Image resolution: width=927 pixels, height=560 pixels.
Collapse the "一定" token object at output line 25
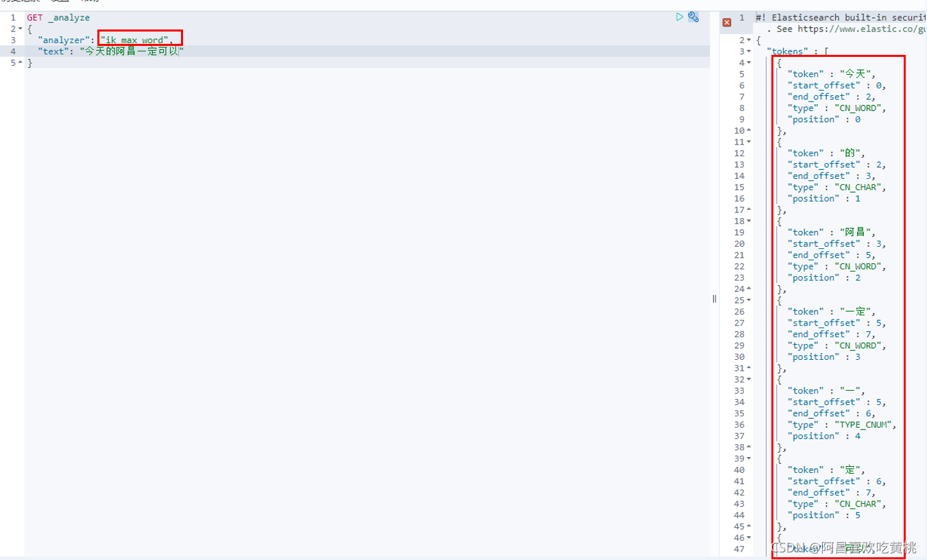(749, 300)
